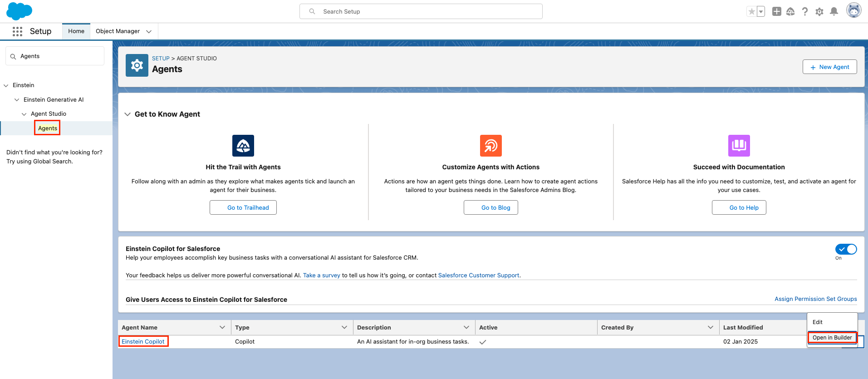Image resolution: width=868 pixels, height=379 pixels.
Task: Choose Edit from the row action menu
Action: click(818, 322)
